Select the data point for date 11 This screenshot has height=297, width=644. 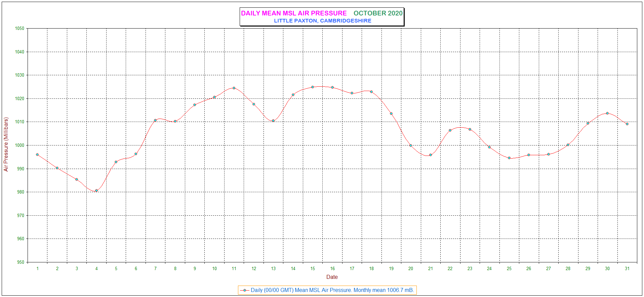[234, 88]
